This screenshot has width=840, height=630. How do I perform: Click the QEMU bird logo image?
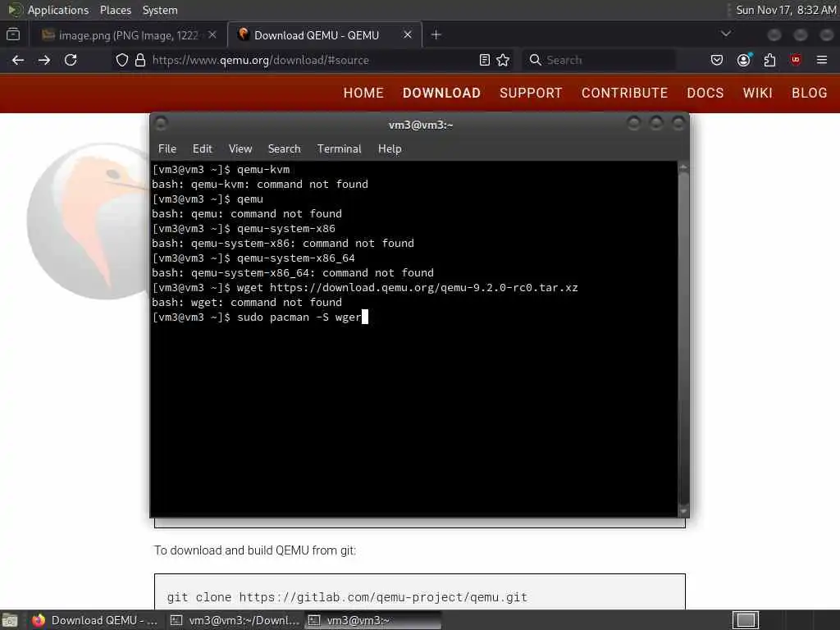tap(89, 221)
